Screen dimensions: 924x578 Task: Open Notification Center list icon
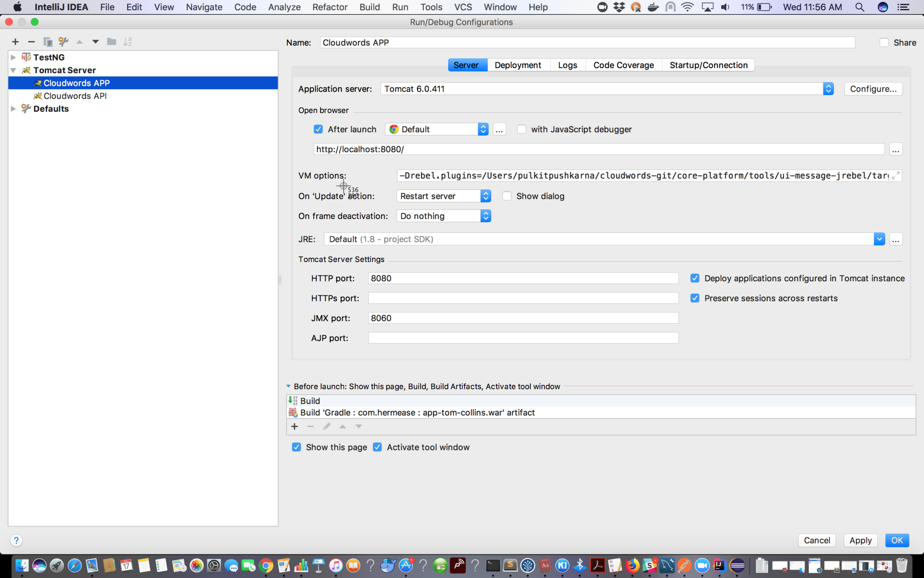pos(903,7)
